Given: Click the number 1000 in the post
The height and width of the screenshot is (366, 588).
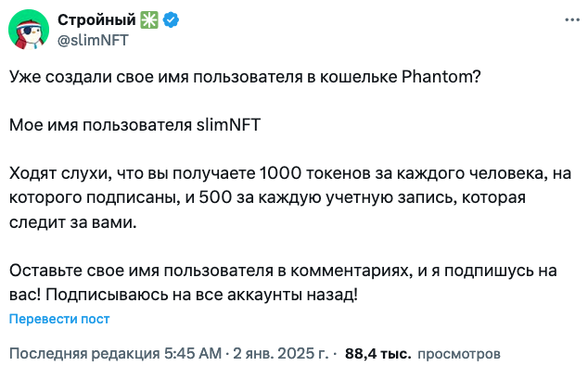Looking at the screenshot, I should [x=280, y=173].
